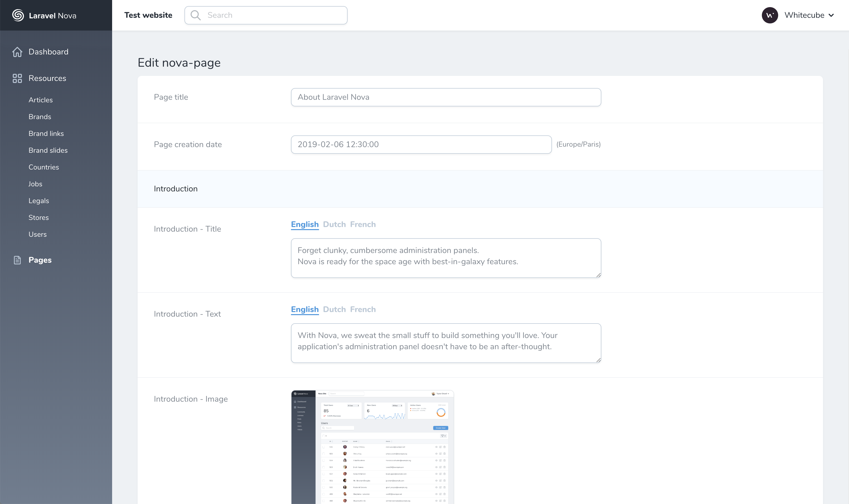This screenshot has height=504, width=849.
Task: Click the search magnifier icon
Action: coord(196,15)
